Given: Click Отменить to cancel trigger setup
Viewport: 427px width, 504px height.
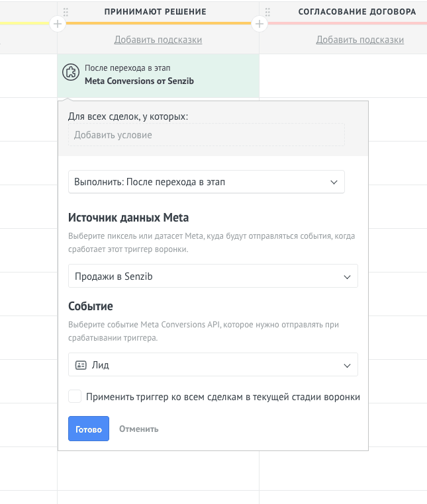Looking at the screenshot, I should (x=138, y=429).
